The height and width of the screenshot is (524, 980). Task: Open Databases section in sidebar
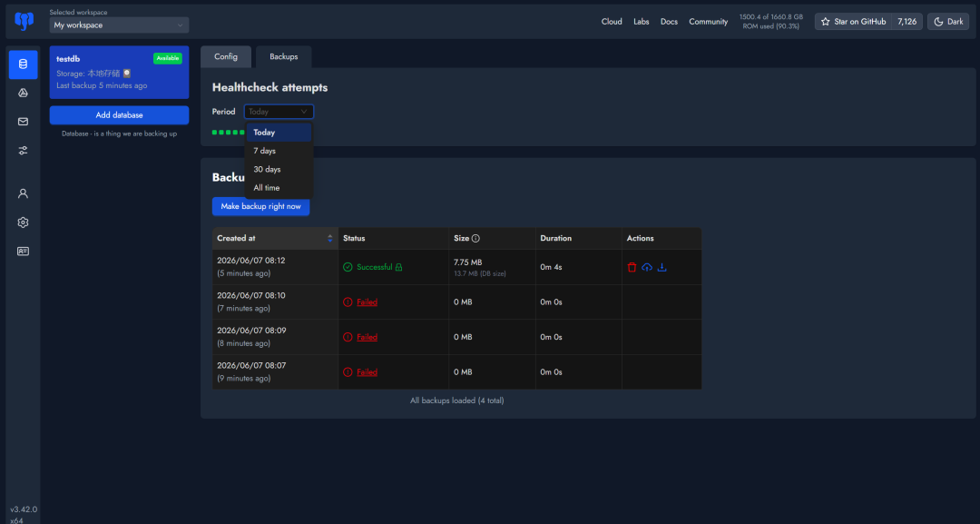point(23,64)
